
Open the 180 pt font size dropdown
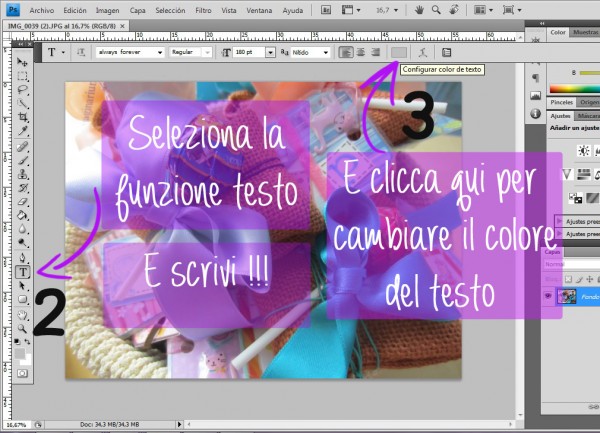[270, 52]
